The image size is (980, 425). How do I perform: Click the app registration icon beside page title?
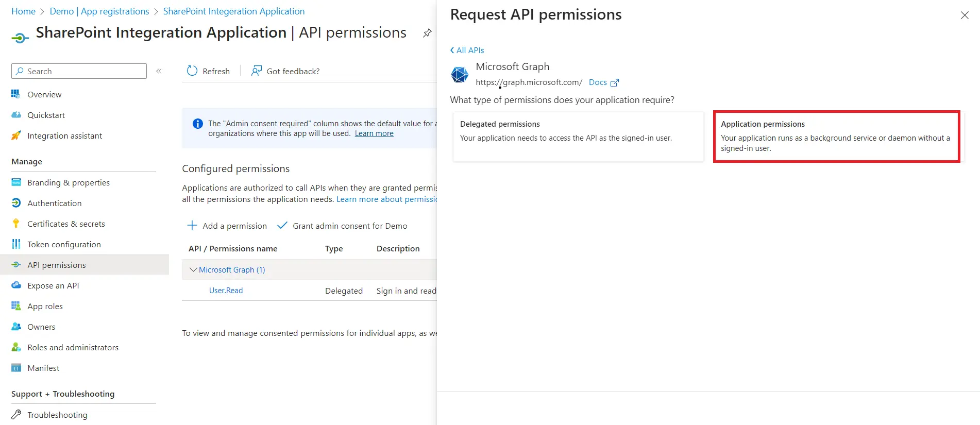pyautogui.click(x=20, y=38)
